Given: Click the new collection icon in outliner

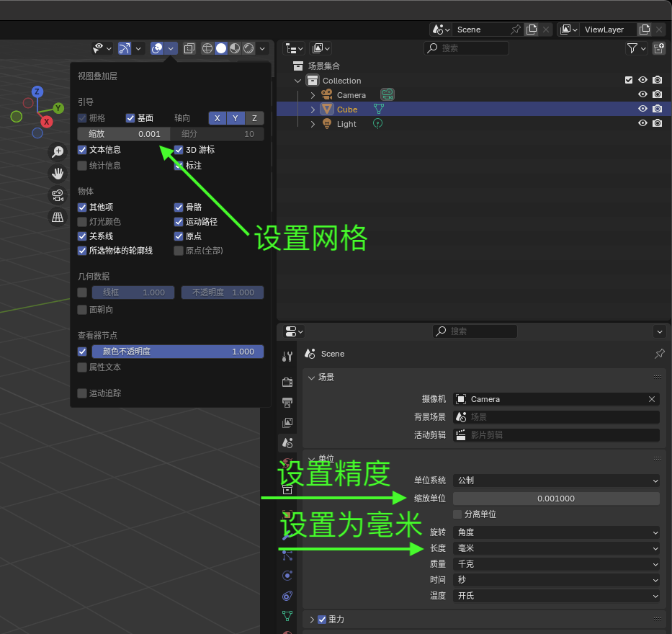Looking at the screenshot, I should 659,48.
